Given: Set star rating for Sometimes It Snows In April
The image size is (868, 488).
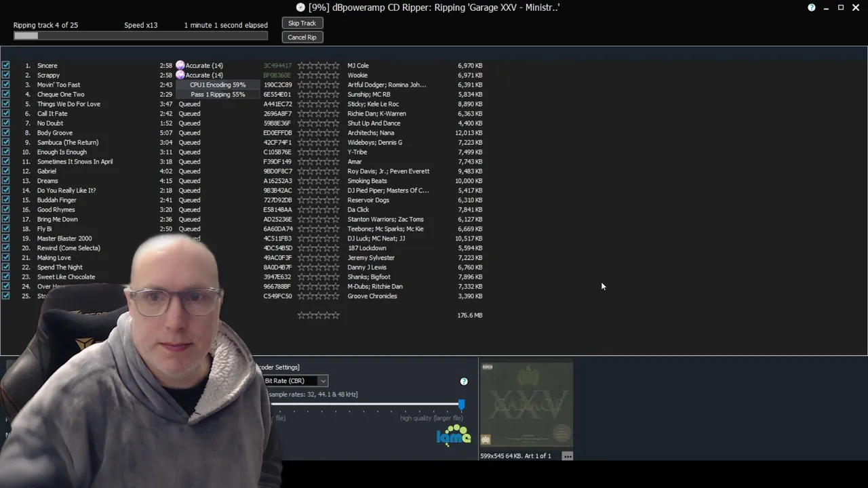Looking at the screenshot, I should (319, 162).
